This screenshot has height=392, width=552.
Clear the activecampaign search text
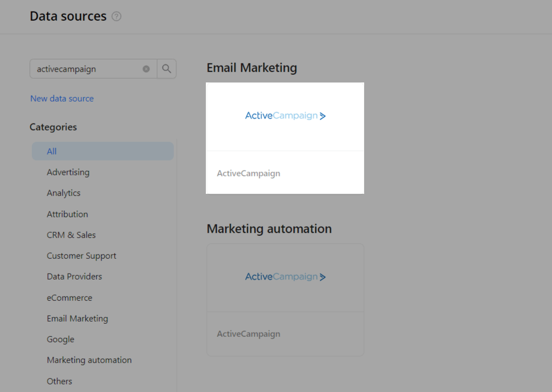tap(146, 69)
